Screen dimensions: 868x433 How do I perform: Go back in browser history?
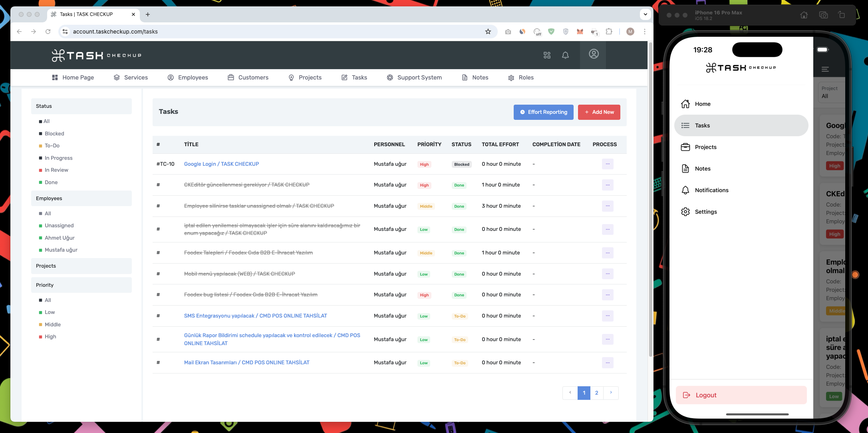coord(19,32)
